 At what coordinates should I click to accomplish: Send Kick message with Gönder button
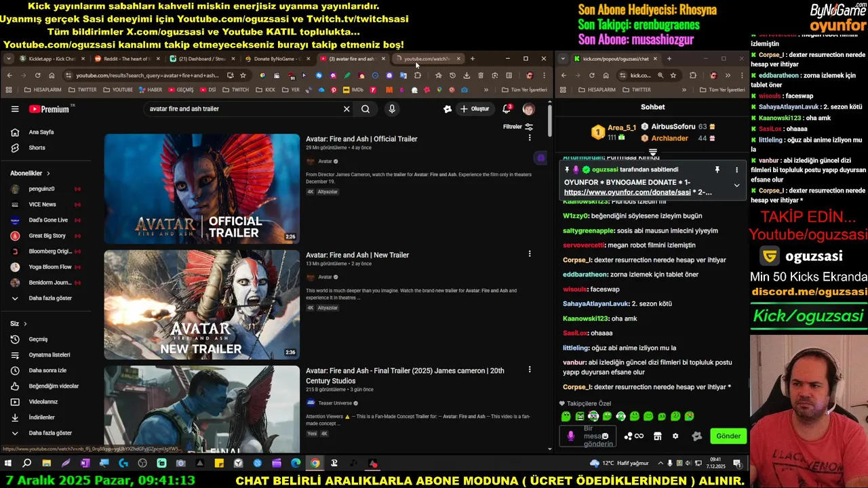coord(728,436)
